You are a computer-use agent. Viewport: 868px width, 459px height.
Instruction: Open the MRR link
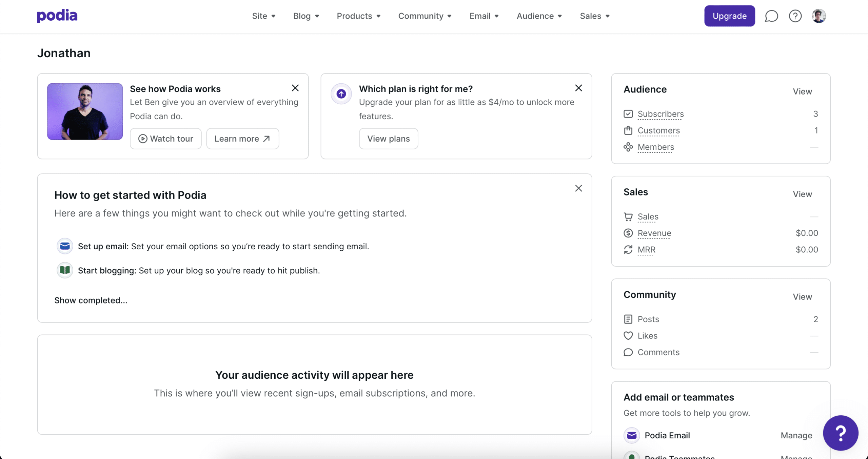(646, 250)
